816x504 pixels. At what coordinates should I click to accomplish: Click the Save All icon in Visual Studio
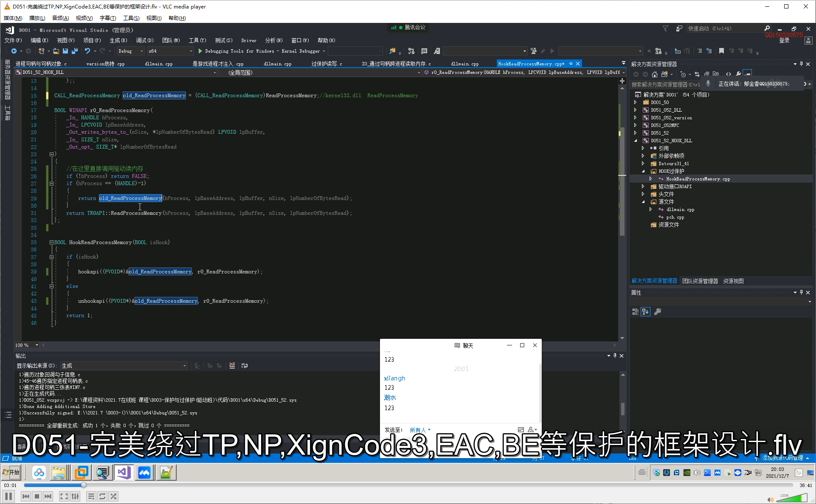[75, 51]
